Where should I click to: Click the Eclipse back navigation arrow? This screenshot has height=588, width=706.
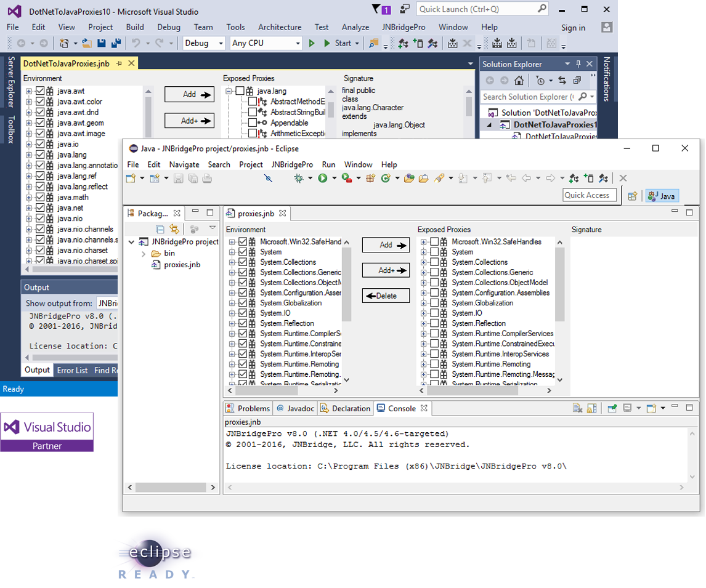(x=526, y=179)
